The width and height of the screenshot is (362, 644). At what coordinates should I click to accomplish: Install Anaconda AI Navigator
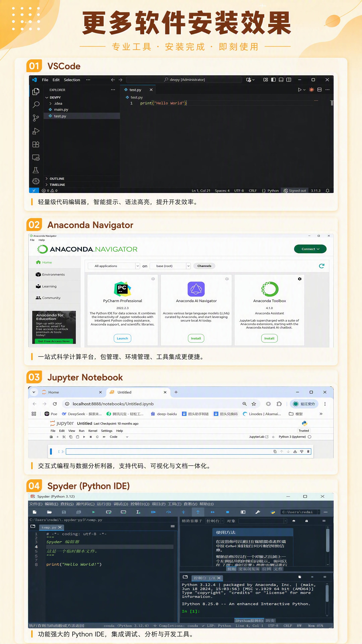(x=196, y=338)
